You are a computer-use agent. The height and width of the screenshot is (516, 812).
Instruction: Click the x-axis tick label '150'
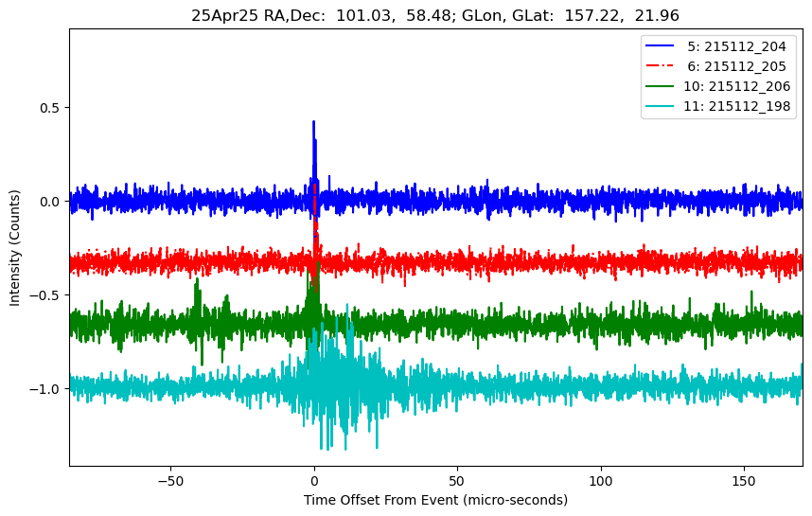pos(744,480)
